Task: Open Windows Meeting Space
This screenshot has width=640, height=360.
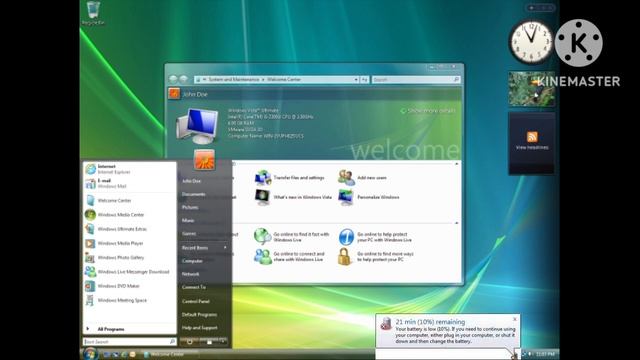Action: 129,300
